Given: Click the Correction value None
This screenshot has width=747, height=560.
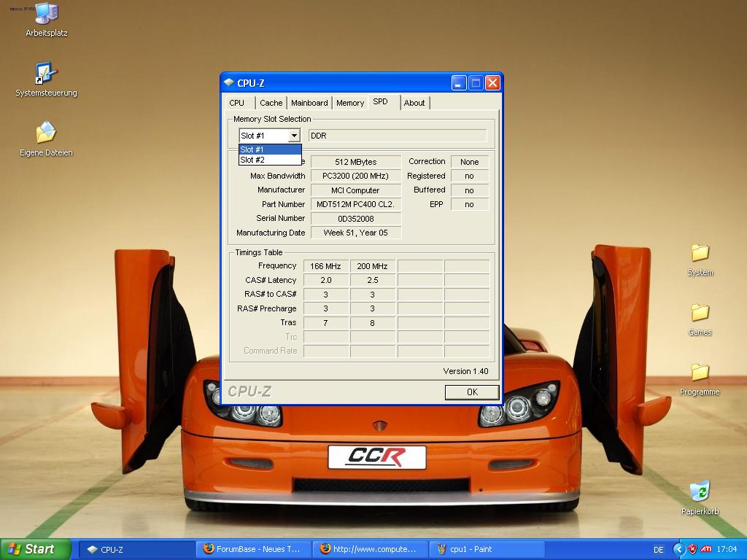Looking at the screenshot, I should coord(470,162).
